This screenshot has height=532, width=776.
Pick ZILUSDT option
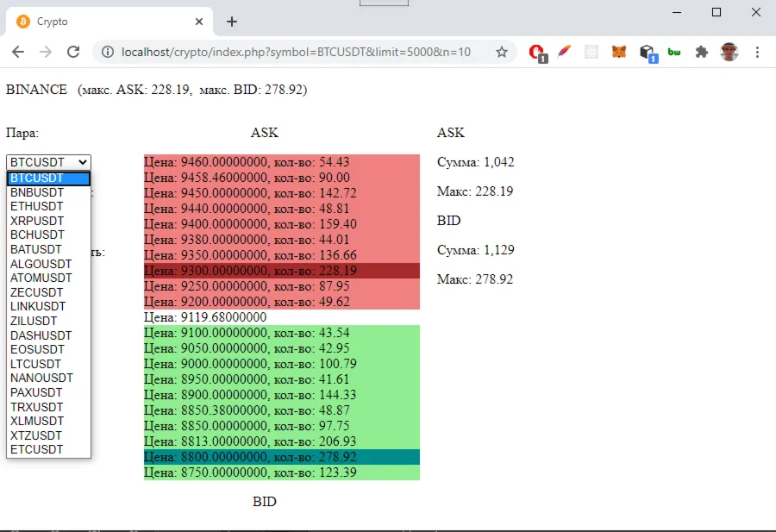(x=48, y=321)
